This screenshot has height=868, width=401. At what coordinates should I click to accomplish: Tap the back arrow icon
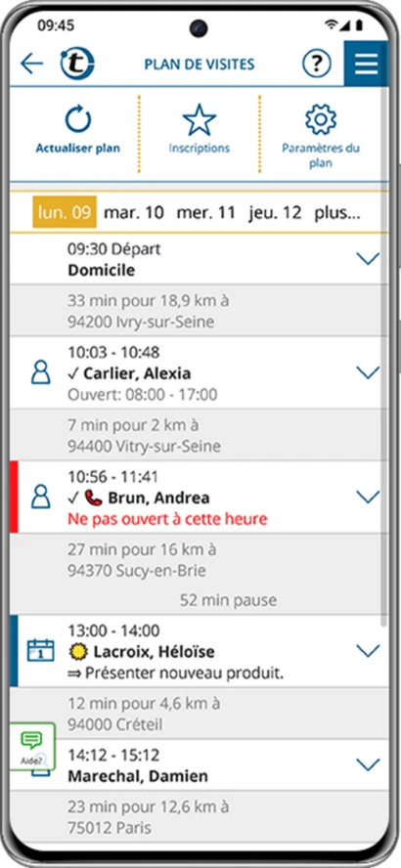pyautogui.click(x=31, y=64)
